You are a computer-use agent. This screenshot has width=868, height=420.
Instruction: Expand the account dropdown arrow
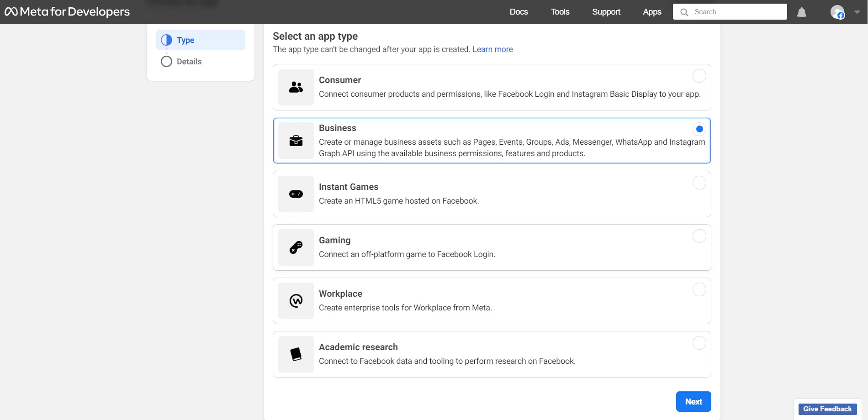click(x=857, y=12)
